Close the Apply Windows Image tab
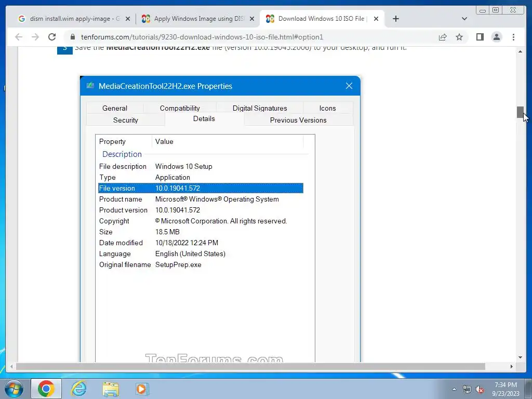 (x=252, y=19)
